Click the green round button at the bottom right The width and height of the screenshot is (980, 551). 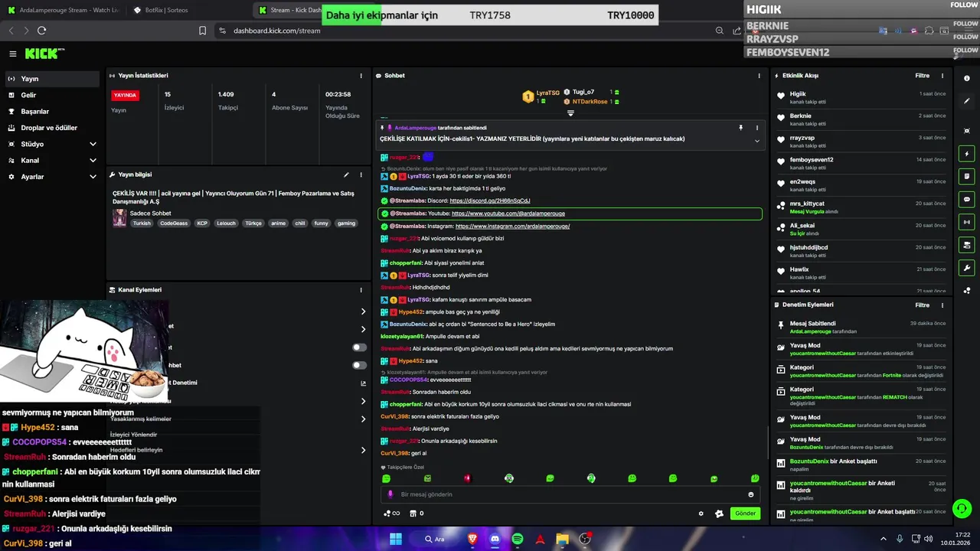[x=962, y=508]
